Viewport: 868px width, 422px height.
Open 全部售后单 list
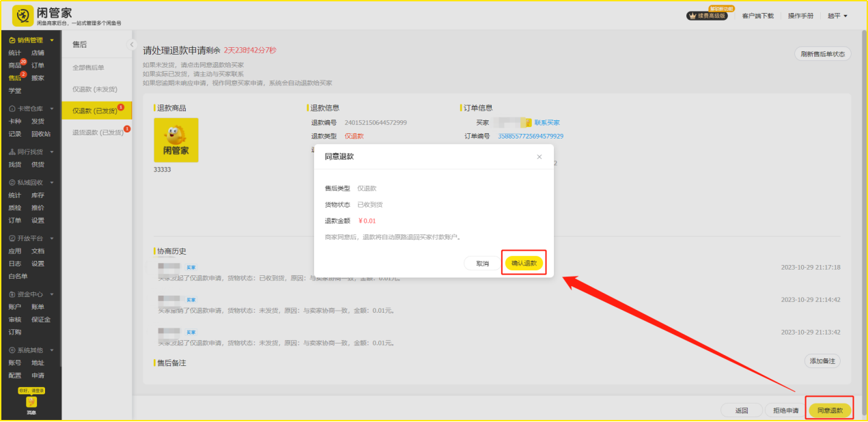tap(88, 68)
